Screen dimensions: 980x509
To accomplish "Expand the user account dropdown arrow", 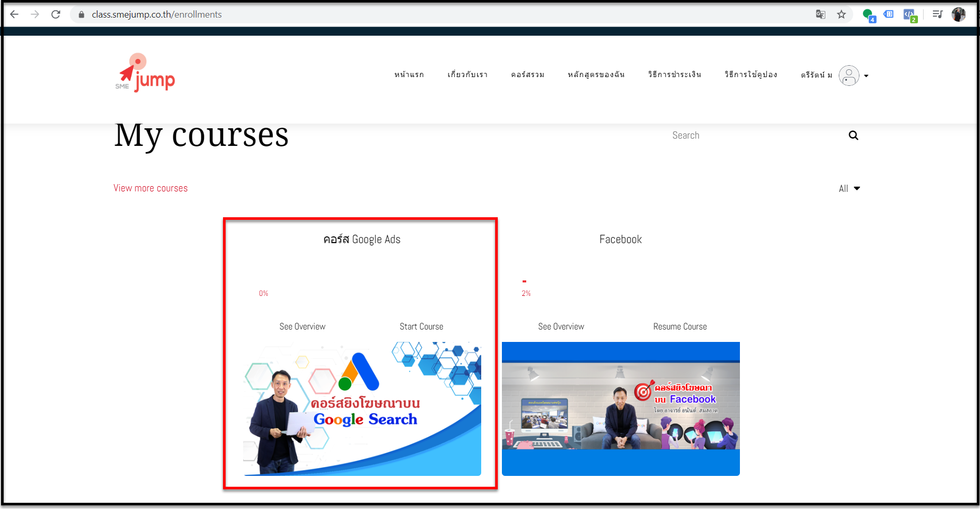I will point(866,76).
